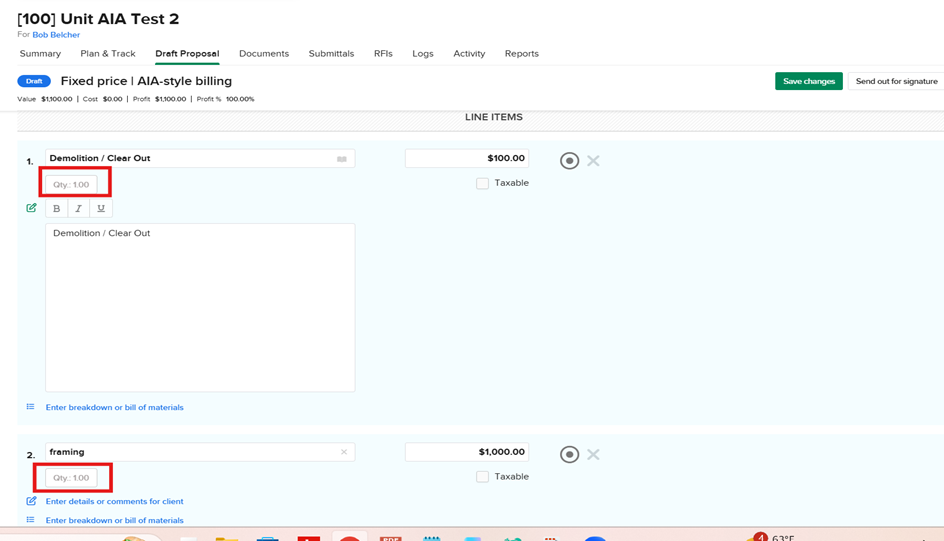
Task: Apply underline formatting in description editor
Action: tap(101, 209)
